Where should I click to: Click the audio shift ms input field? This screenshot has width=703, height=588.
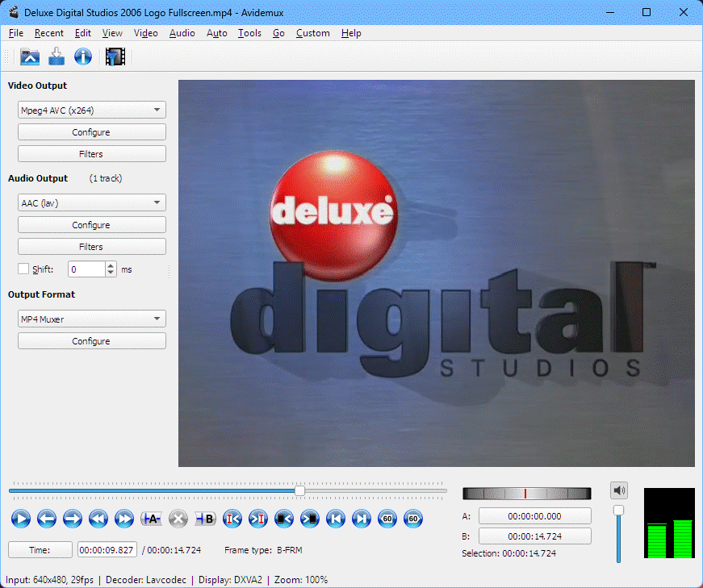tap(87, 269)
